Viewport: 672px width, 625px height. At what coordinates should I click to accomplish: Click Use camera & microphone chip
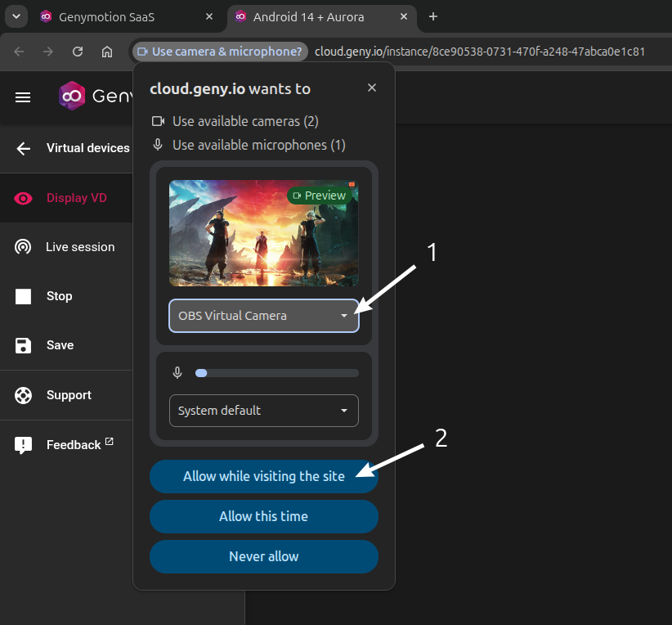tap(220, 52)
